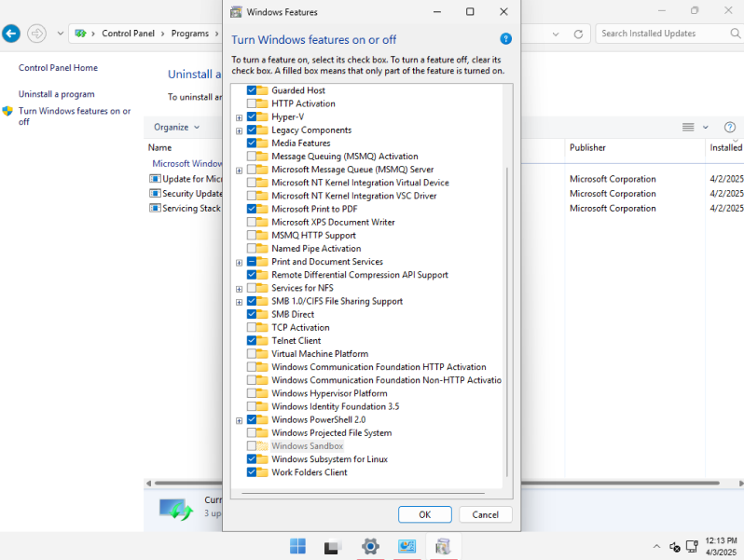The width and height of the screenshot is (744, 560).
Task: Click the muted volume tray icon
Action: click(x=675, y=547)
